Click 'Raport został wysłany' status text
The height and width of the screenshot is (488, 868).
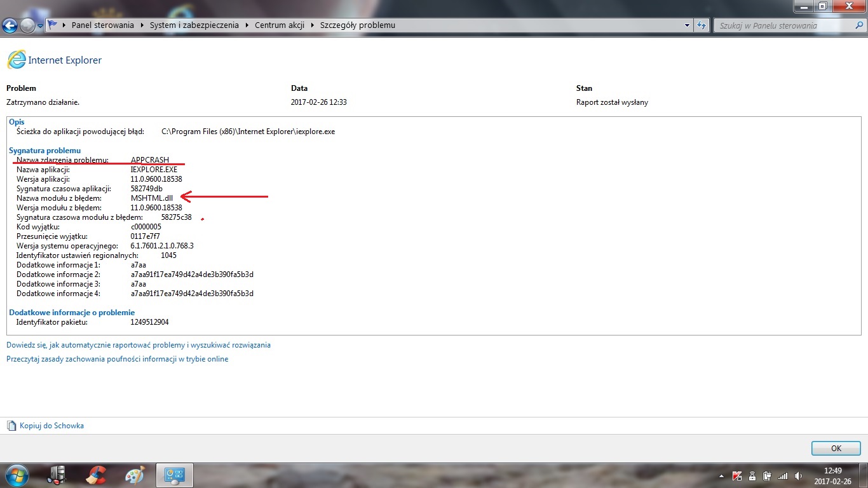click(612, 102)
